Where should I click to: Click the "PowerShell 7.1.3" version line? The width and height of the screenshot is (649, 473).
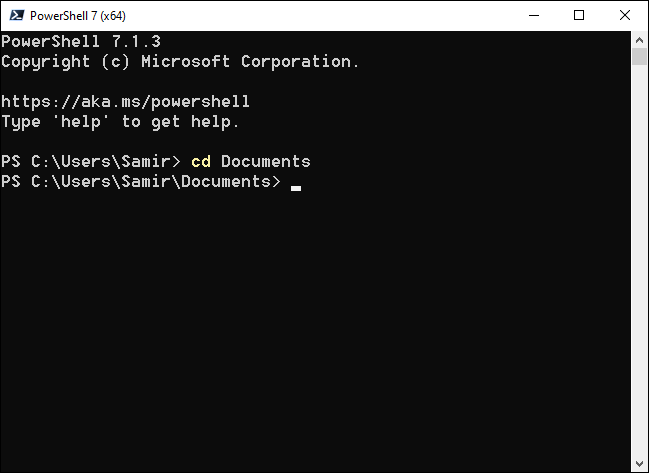tap(81, 41)
